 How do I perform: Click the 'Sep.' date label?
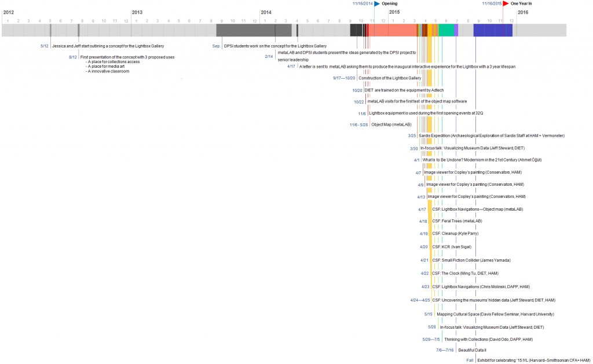coord(217,46)
